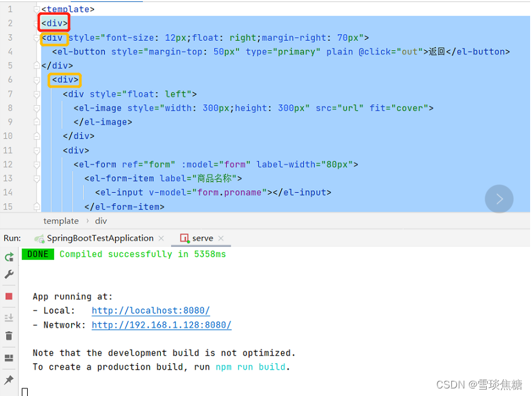The image size is (532, 396).
Task: Collapse the div fold on line 11
Action: point(37,150)
